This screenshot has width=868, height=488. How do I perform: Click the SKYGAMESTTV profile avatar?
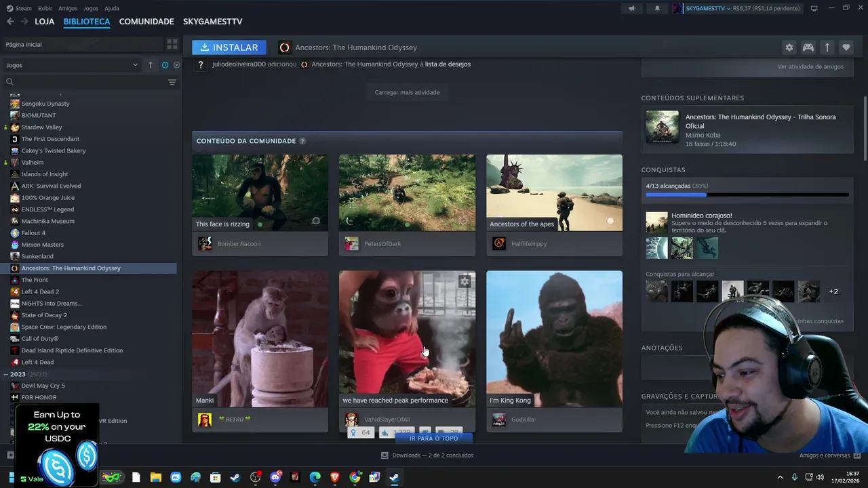(x=677, y=8)
